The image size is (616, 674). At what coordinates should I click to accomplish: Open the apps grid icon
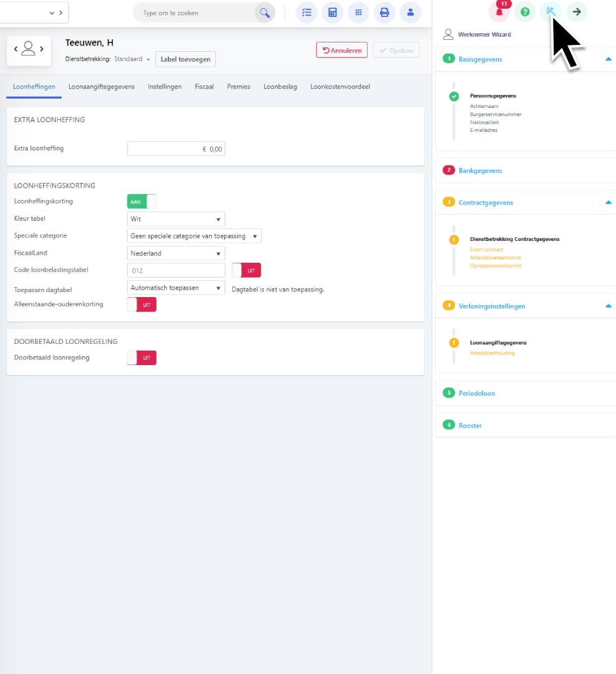coord(358,12)
